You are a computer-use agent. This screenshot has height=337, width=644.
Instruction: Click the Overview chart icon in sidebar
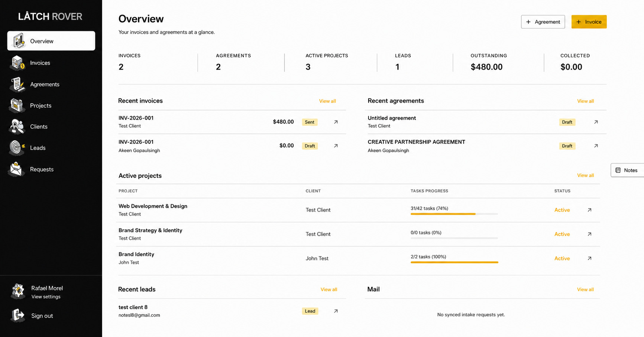click(18, 41)
